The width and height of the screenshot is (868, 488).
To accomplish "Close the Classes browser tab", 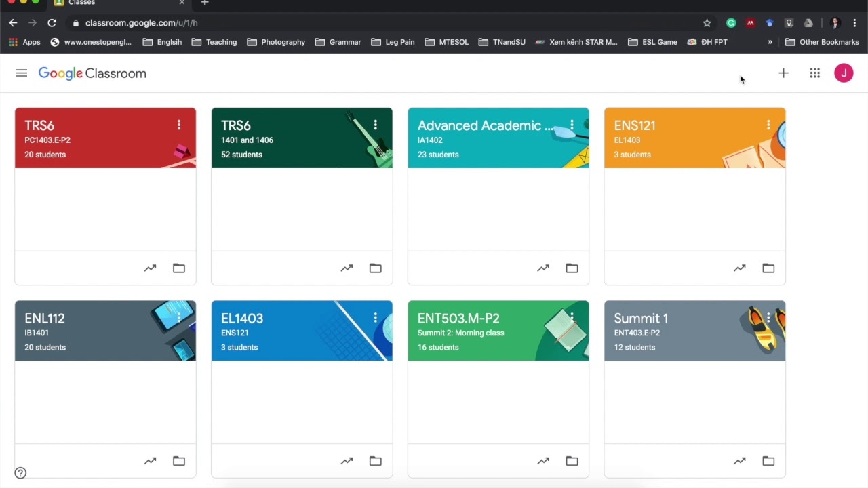I will point(182,3).
